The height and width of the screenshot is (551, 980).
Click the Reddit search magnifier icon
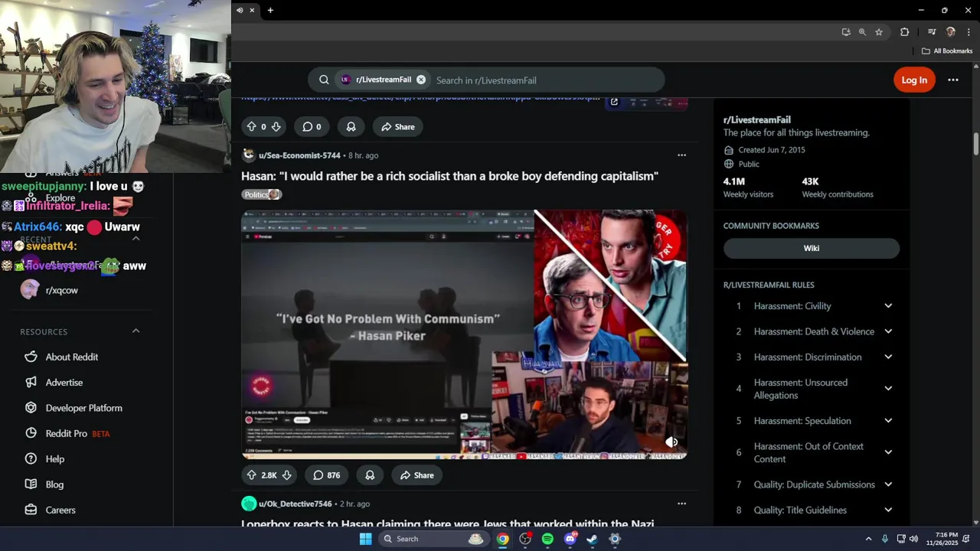click(324, 80)
